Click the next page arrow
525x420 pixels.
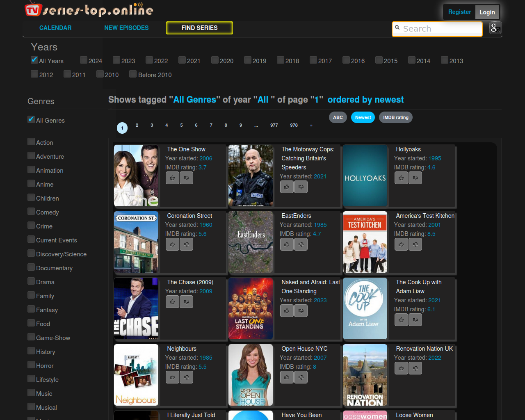311,126
